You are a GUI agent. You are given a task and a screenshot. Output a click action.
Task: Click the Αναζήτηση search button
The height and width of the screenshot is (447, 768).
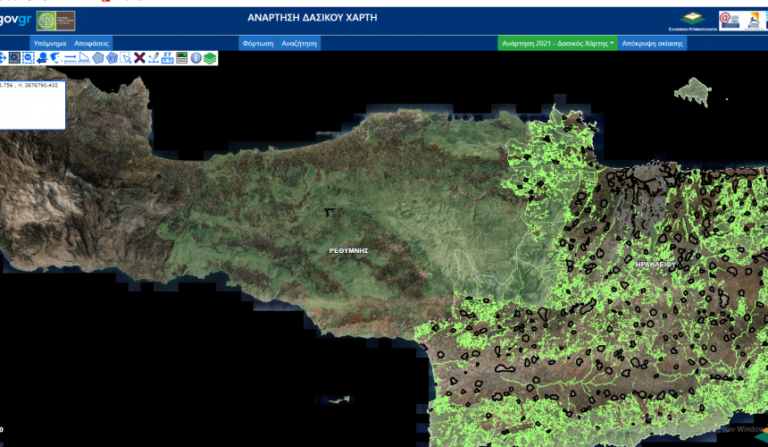299,44
